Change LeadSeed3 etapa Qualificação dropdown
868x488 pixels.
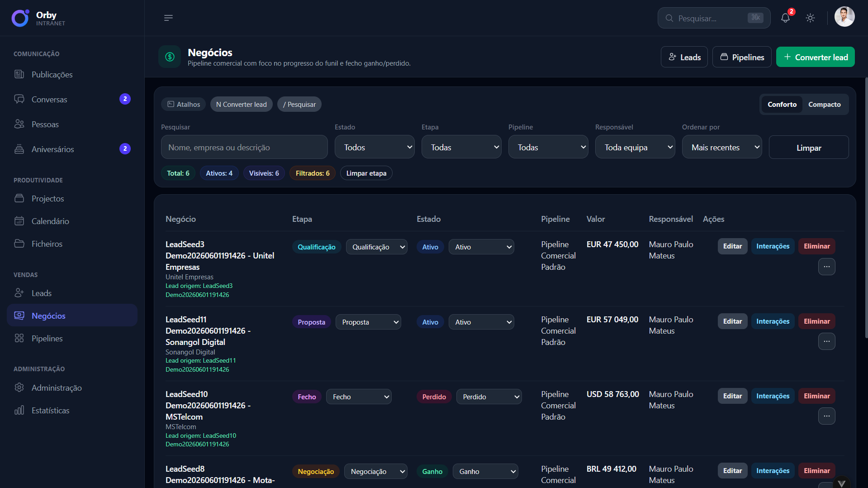click(376, 247)
